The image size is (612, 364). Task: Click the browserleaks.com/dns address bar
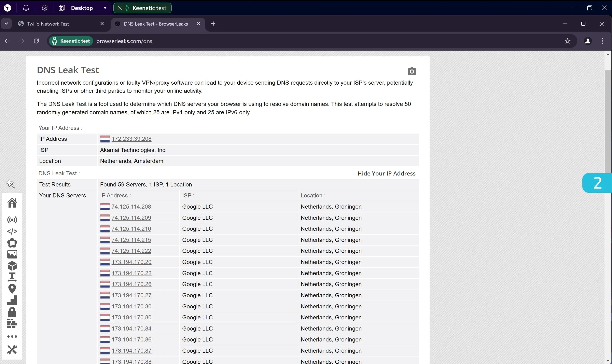(x=124, y=41)
